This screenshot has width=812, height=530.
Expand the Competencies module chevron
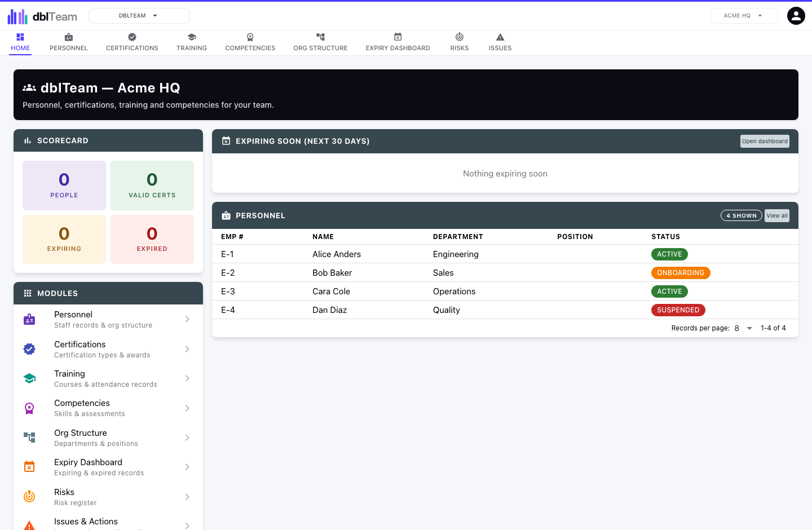tap(187, 408)
